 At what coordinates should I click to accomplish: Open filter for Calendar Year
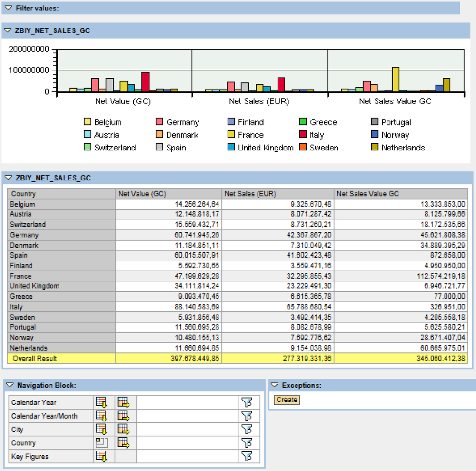(246, 402)
